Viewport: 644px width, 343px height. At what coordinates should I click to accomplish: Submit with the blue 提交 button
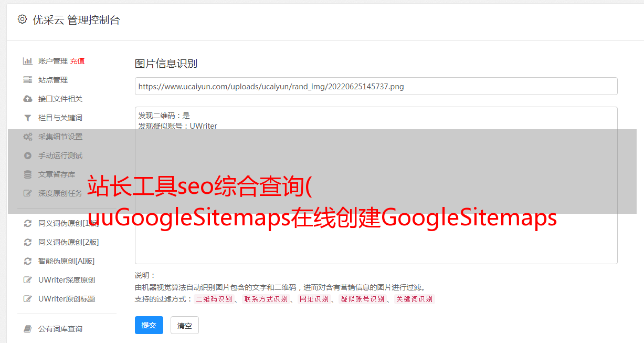point(149,325)
